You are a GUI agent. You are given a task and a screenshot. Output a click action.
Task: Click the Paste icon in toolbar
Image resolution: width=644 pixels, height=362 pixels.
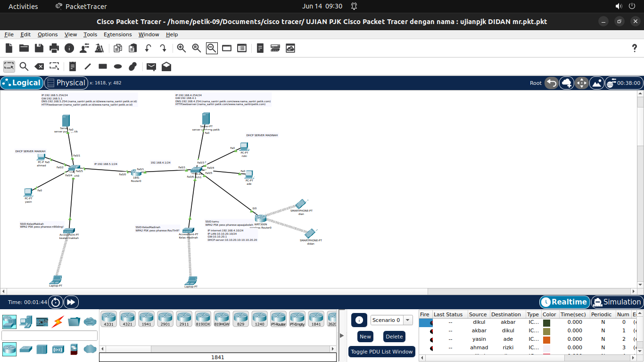tap(133, 48)
